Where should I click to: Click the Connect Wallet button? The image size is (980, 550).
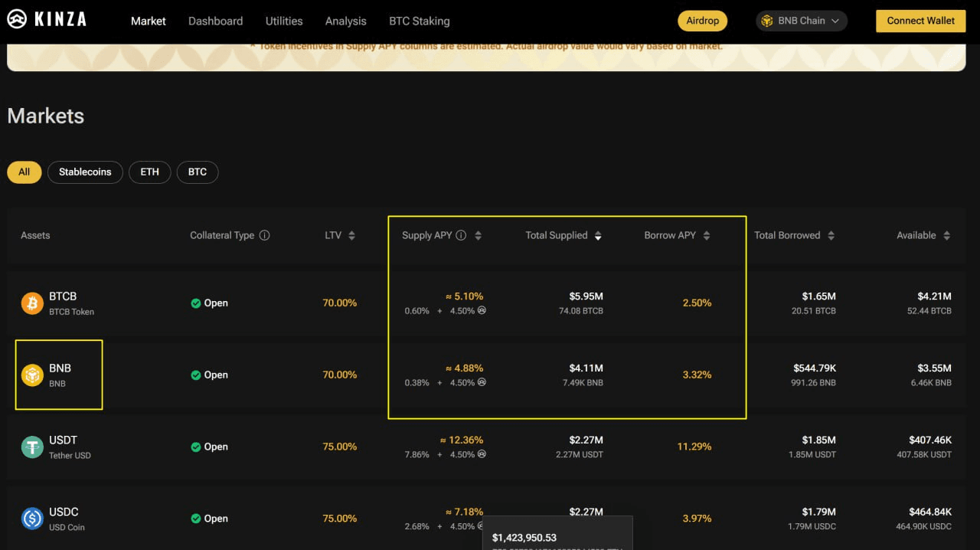920,21
